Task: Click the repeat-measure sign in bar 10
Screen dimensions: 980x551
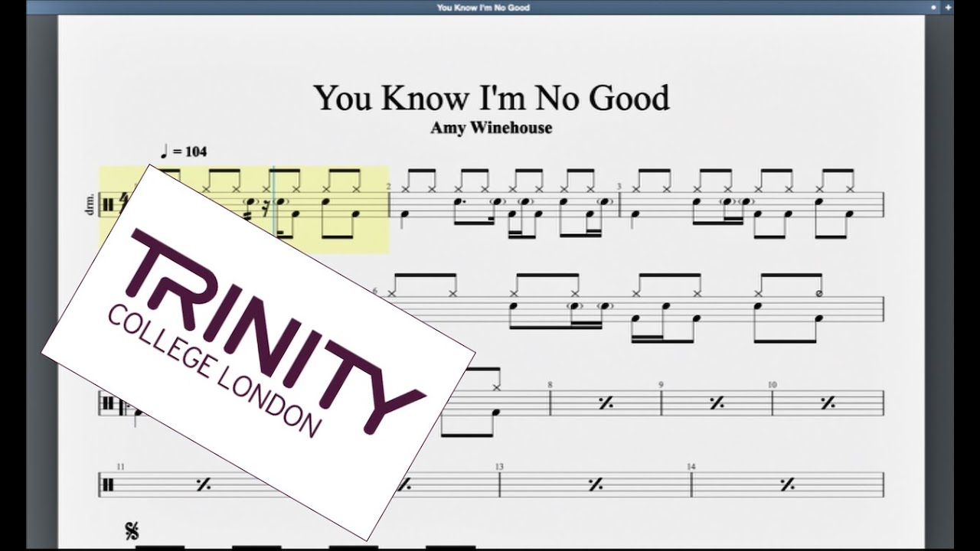Action: (828, 403)
